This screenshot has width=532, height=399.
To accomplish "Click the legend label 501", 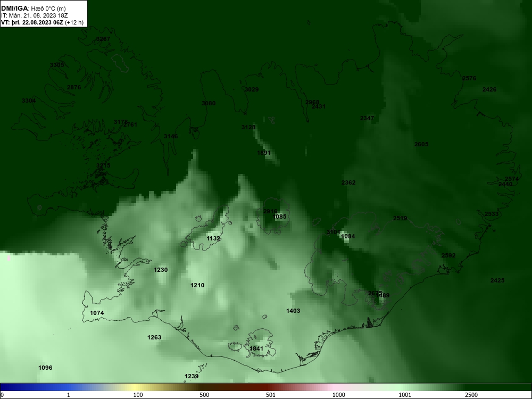I will (x=271, y=395).
